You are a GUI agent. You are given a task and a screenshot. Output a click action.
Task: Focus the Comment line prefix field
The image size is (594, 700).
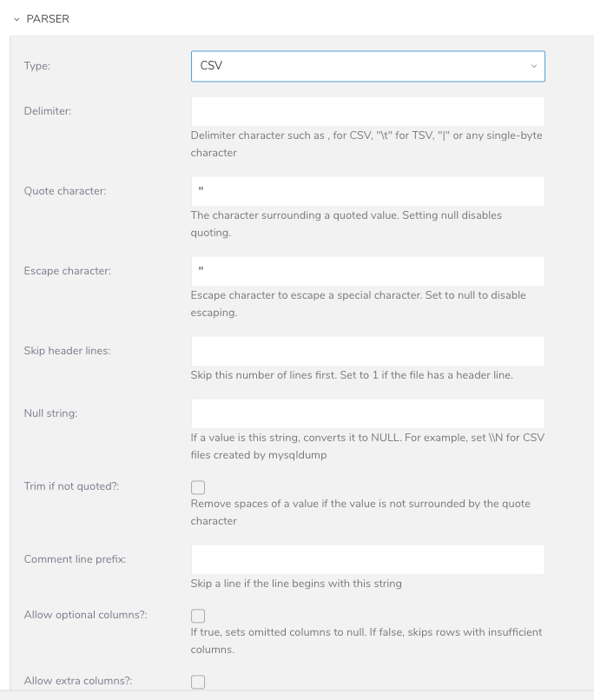367,559
